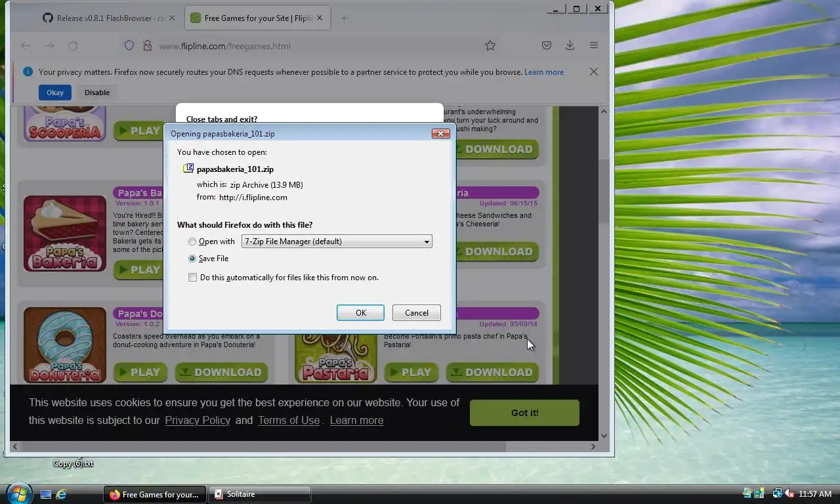The width and height of the screenshot is (840, 504).
Task: Click Learn more in the cookie banner
Action: (356, 421)
